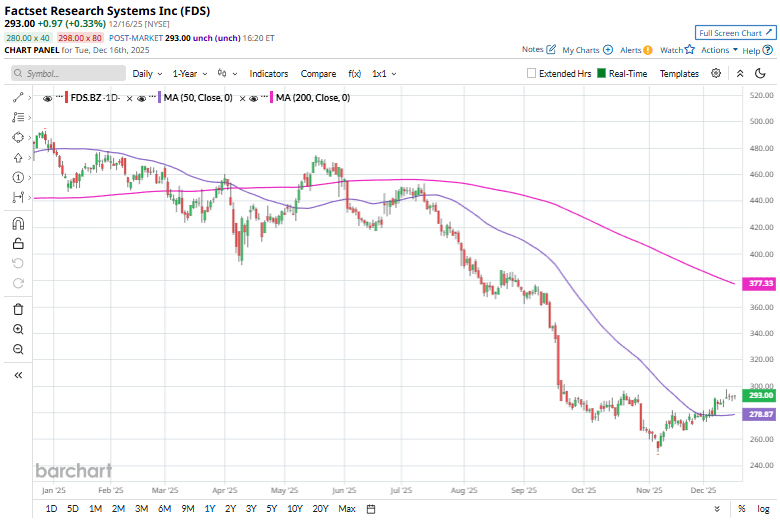The width and height of the screenshot is (780, 521).
Task: Delete drawings with the trash icon
Action: [x=18, y=309]
